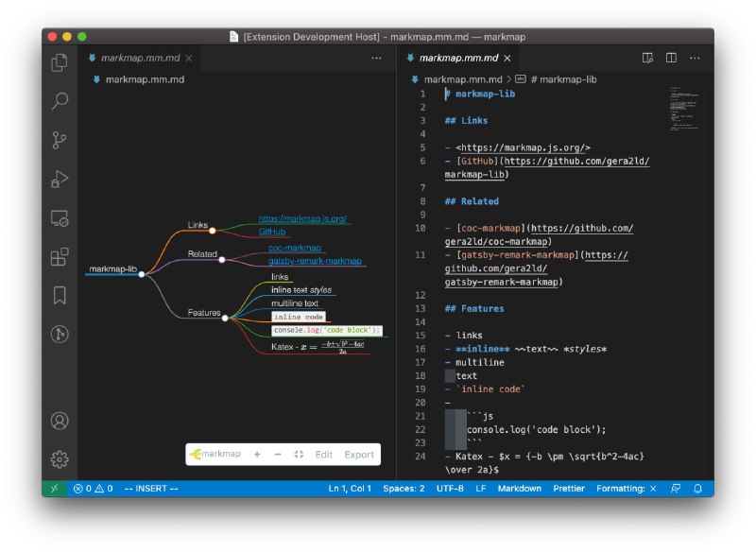Open the Run and Debug view

[x=59, y=179]
